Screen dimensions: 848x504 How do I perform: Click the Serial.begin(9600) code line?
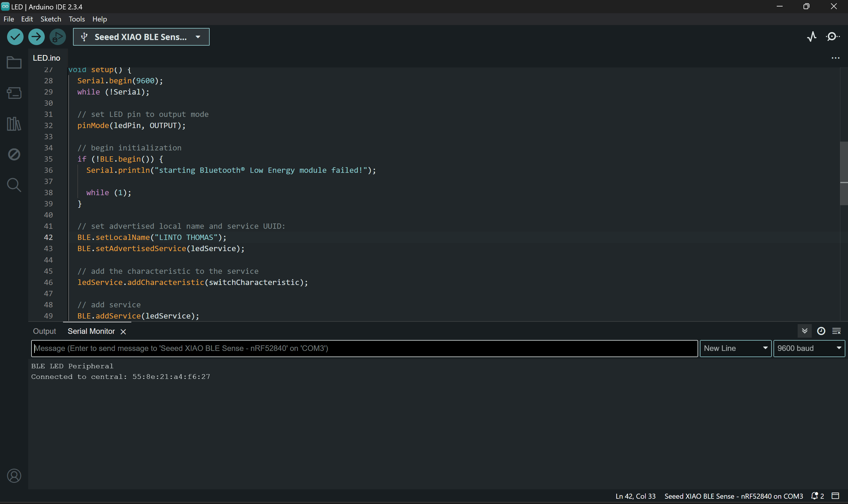(120, 81)
